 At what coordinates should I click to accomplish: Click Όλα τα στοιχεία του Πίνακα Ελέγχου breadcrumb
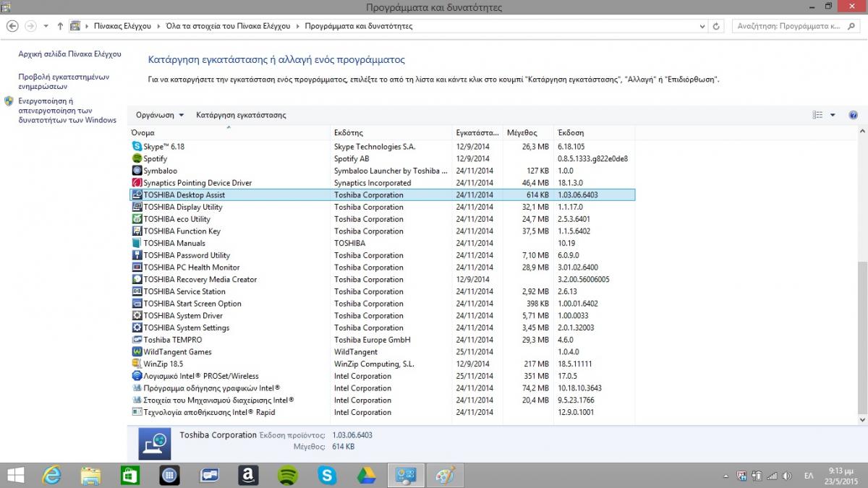coord(228,26)
